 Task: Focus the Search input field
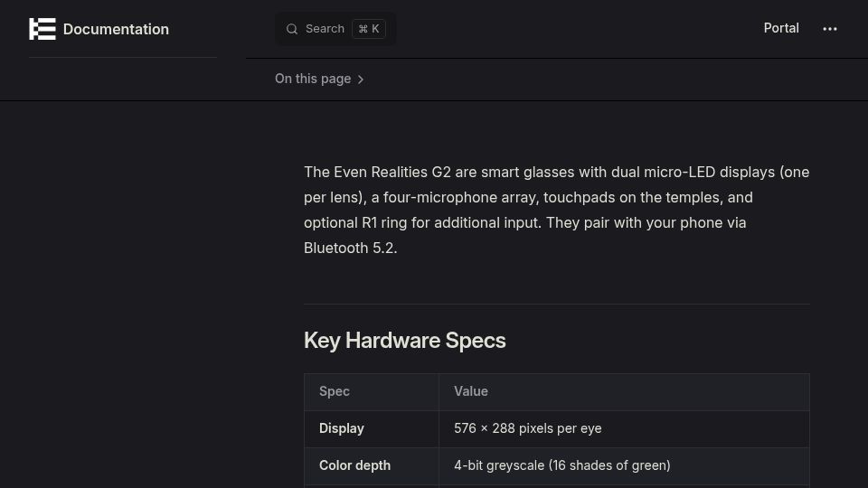[335, 29]
